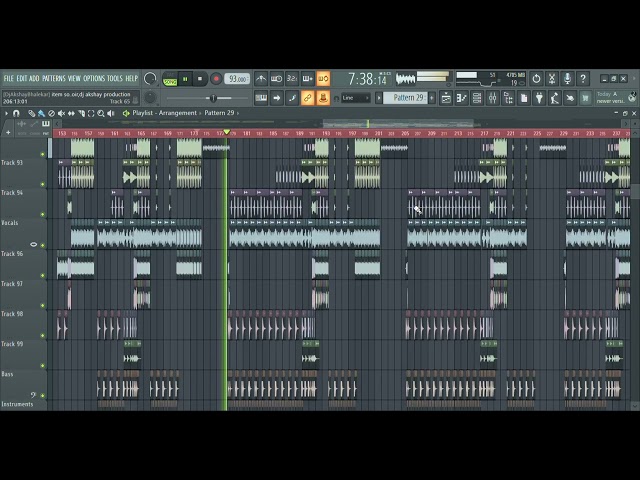Open the PATTERNS menu

pyautogui.click(x=54, y=78)
